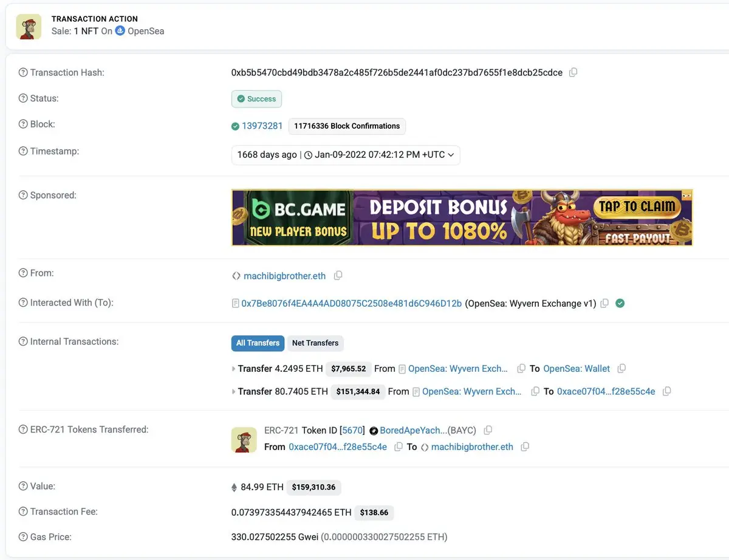Open token ID 5670 link
The image size is (729, 560).
pos(352,431)
